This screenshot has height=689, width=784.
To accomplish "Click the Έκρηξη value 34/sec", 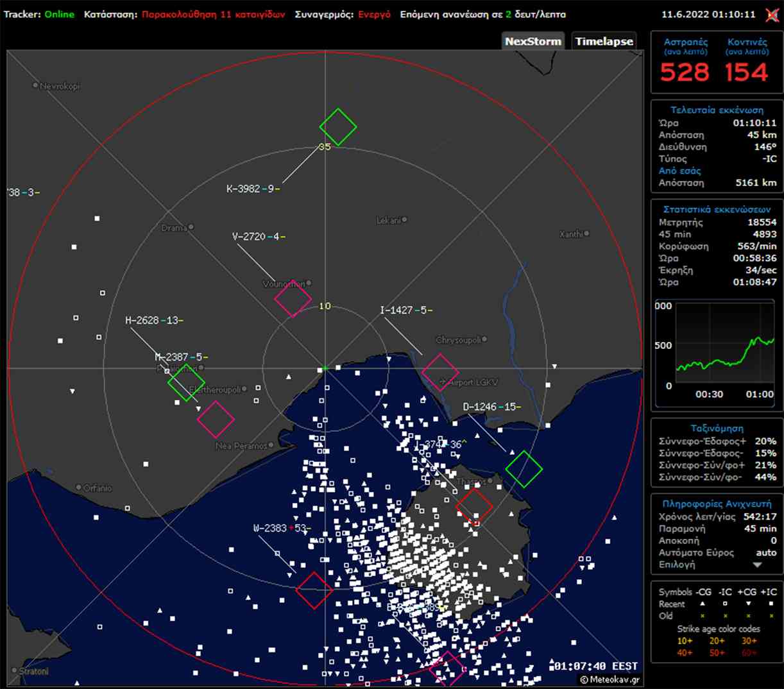I will point(761,270).
